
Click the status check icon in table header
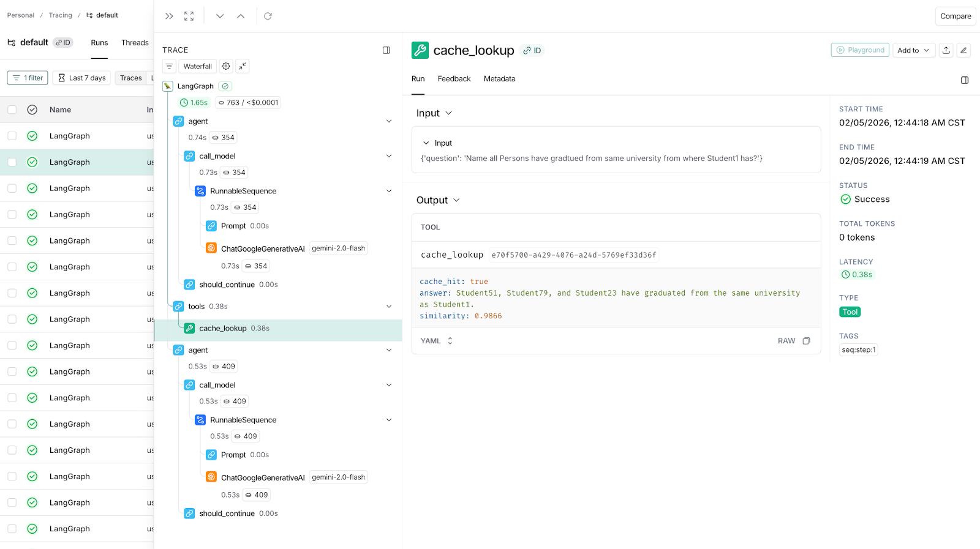point(32,110)
